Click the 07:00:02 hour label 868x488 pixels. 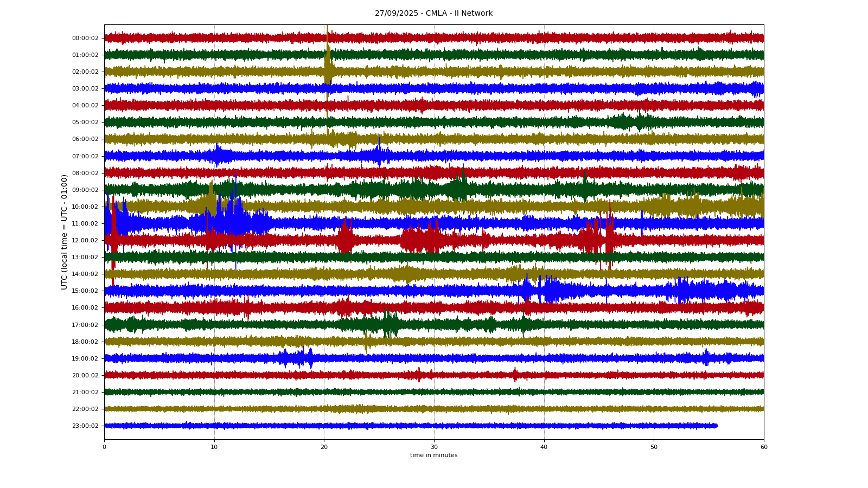pos(85,156)
